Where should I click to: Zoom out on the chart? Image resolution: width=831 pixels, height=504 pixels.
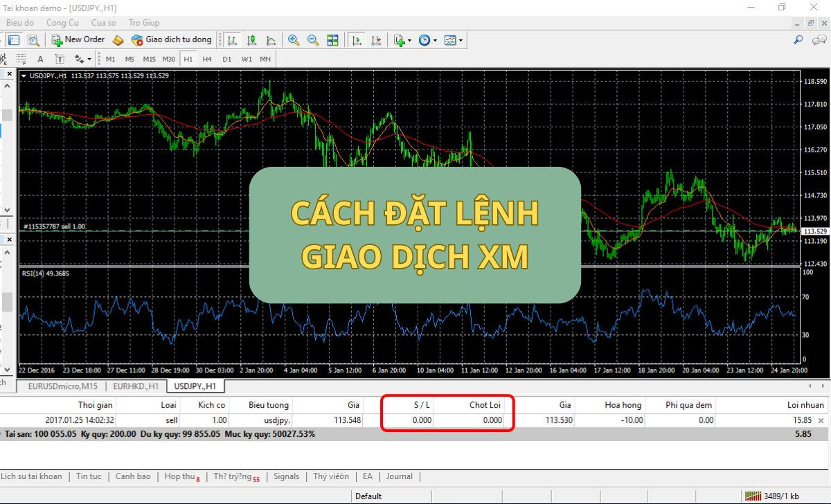click(313, 40)
